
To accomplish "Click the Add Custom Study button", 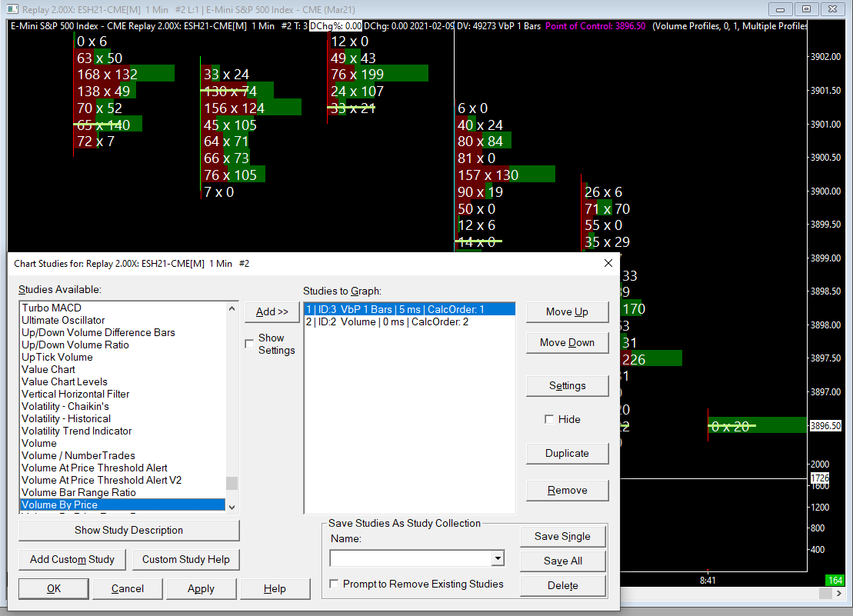I will pos(72,559).
